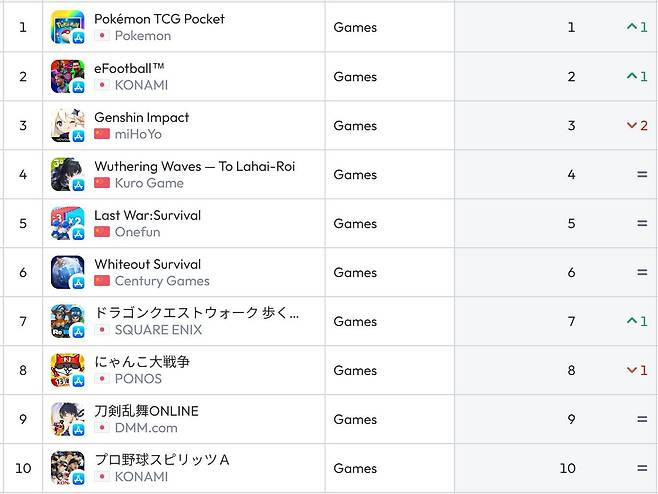This screenshot has height=494, width=658.
Task: Open the Genshin Impact app icon
Action: pyautogui.click(x=67, y=125)
